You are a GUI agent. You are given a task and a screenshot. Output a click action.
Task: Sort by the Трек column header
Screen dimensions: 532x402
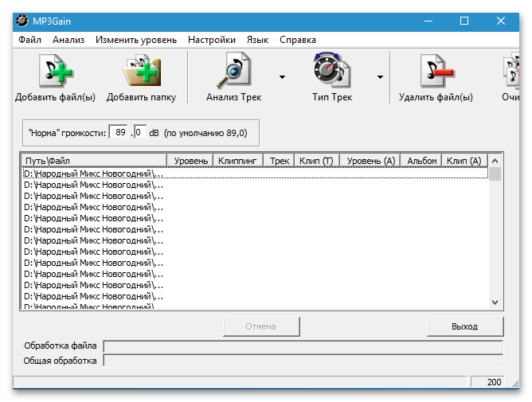(280, 161)
